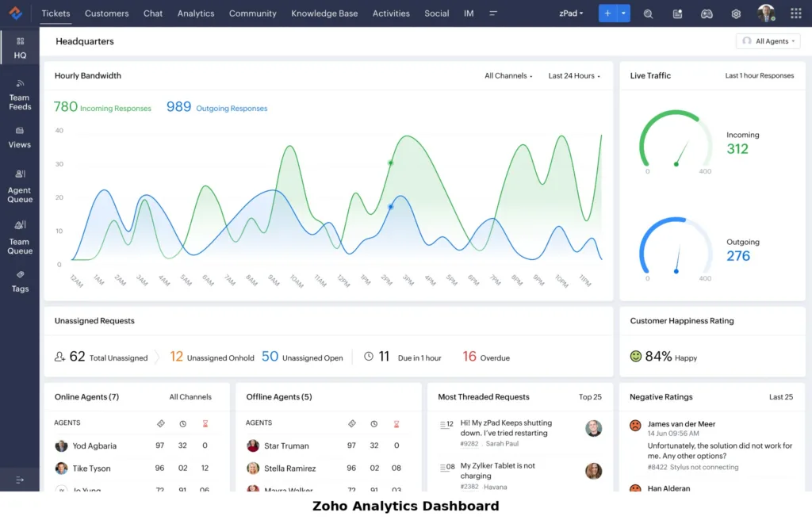
Task: Switch to the Tickets tab
Action: (x=56, y=13)
